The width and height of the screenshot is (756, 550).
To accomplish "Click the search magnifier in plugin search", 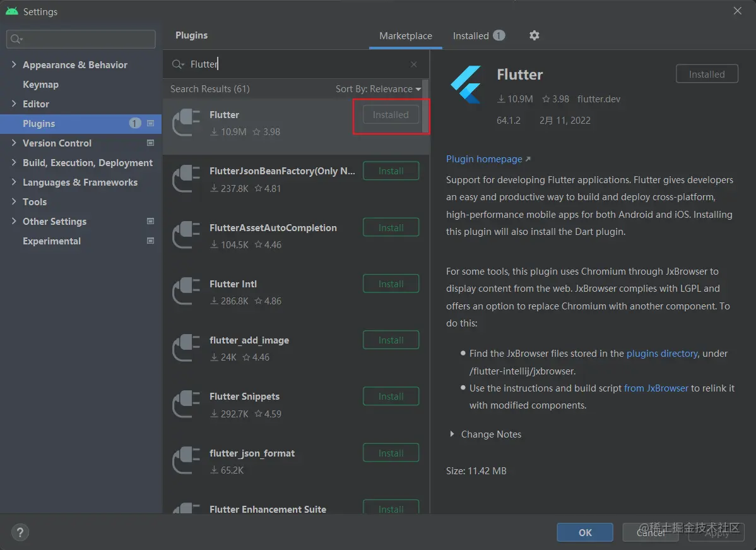I will tap(178, 64).
